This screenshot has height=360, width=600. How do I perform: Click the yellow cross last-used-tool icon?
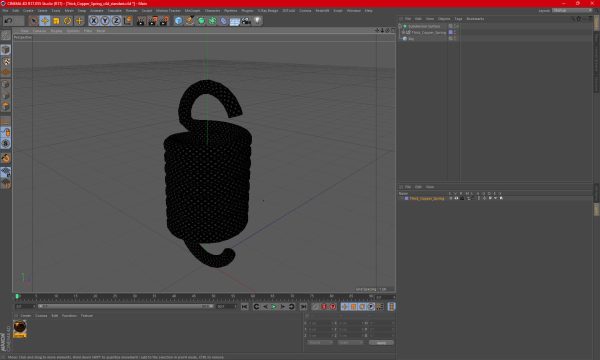pyautogui.click(x=79, y=21)
